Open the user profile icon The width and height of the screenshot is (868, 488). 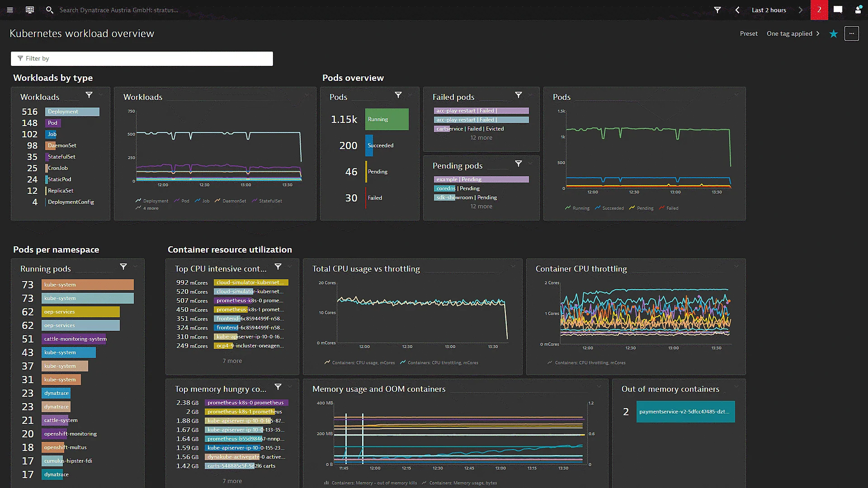(x=859, y=10)
